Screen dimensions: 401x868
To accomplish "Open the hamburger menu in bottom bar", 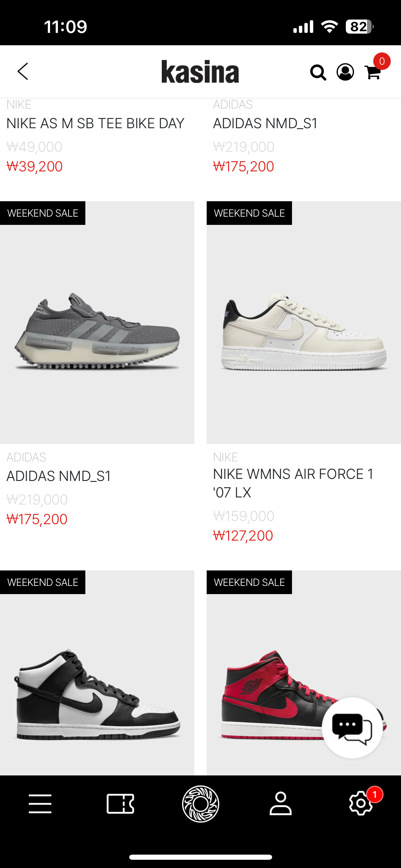I will [40, 804].
